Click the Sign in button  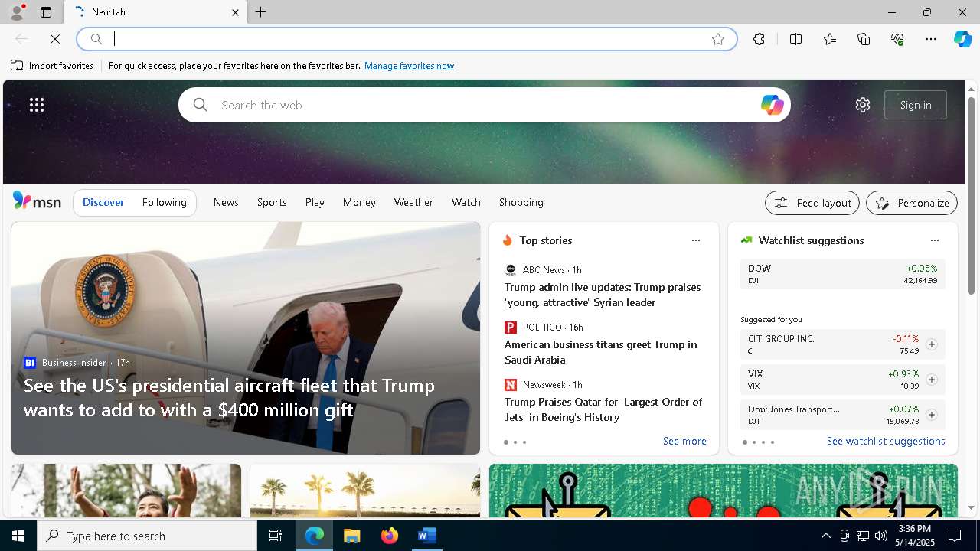pyautogui.click(x=916, y=105)
